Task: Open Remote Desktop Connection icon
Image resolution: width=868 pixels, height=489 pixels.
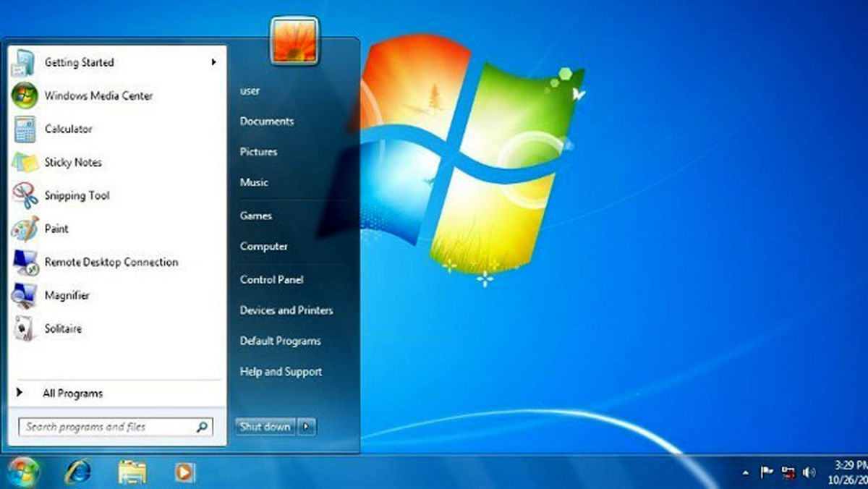Action: [x=24, y=262]
